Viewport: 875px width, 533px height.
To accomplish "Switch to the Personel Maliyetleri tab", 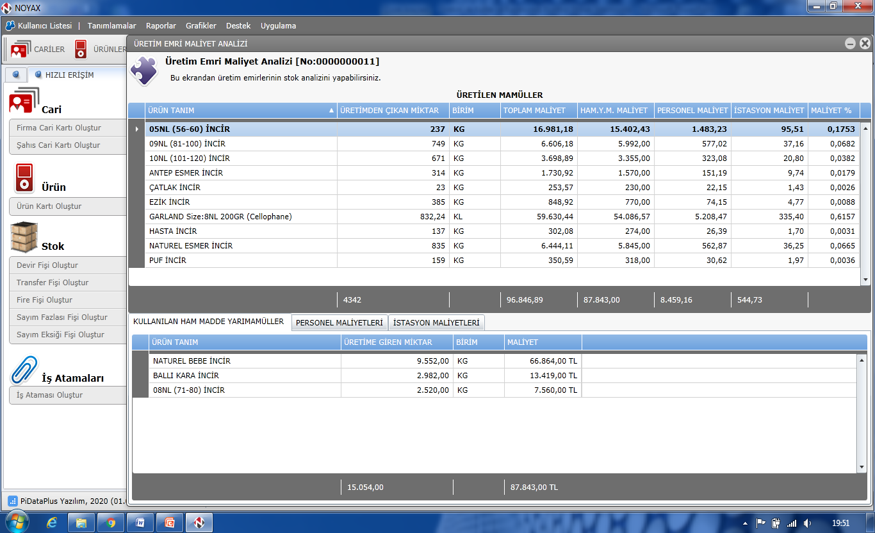I will click(339, 323).
